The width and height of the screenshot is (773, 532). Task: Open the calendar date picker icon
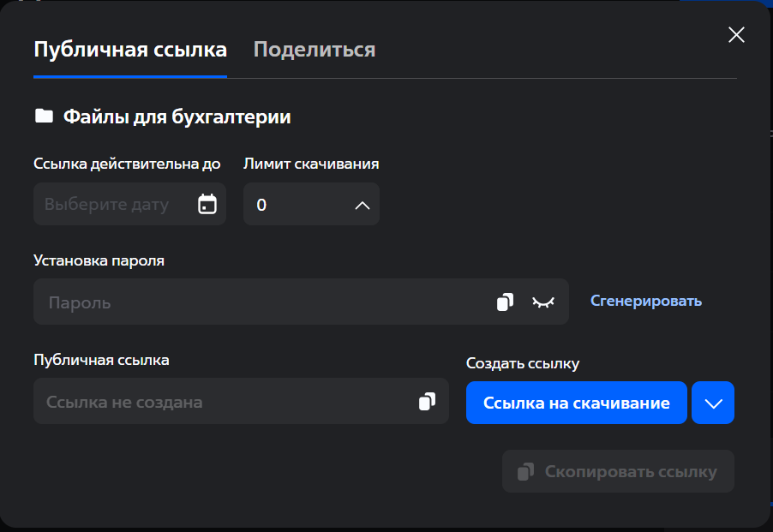coord(207,204)
